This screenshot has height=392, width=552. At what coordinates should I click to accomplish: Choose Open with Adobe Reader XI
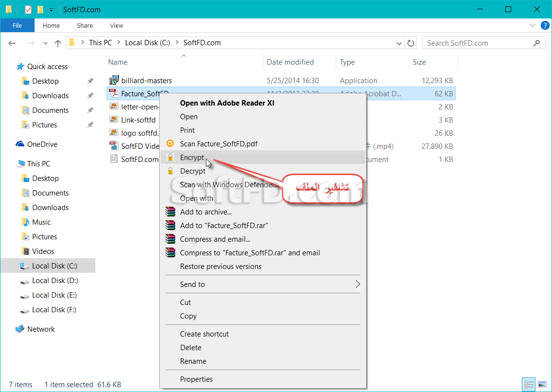263,103
